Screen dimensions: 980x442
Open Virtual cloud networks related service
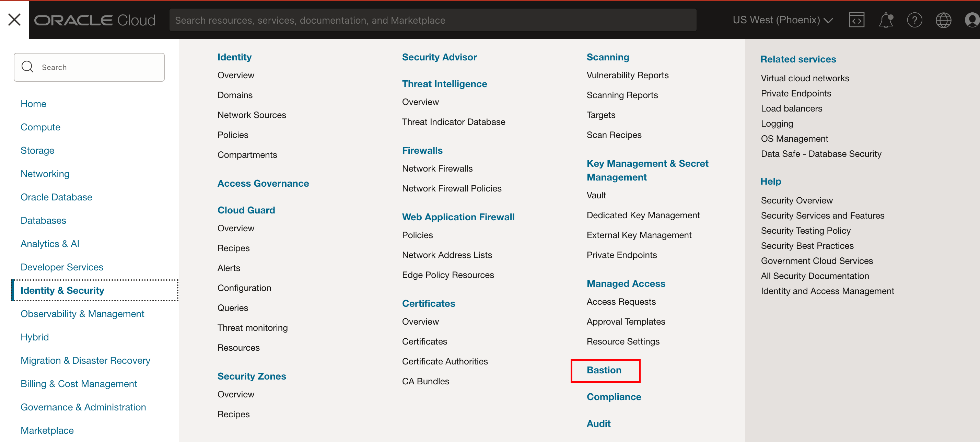point(805,78)
